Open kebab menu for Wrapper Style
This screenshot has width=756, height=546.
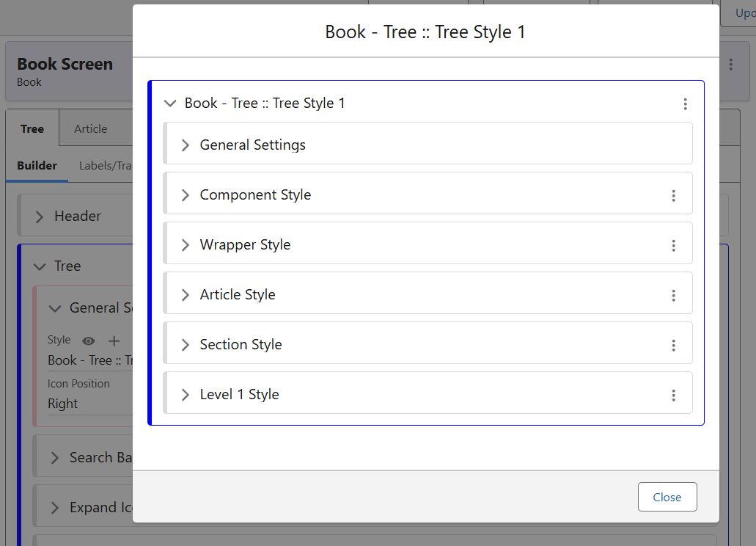tap(673, 246)
